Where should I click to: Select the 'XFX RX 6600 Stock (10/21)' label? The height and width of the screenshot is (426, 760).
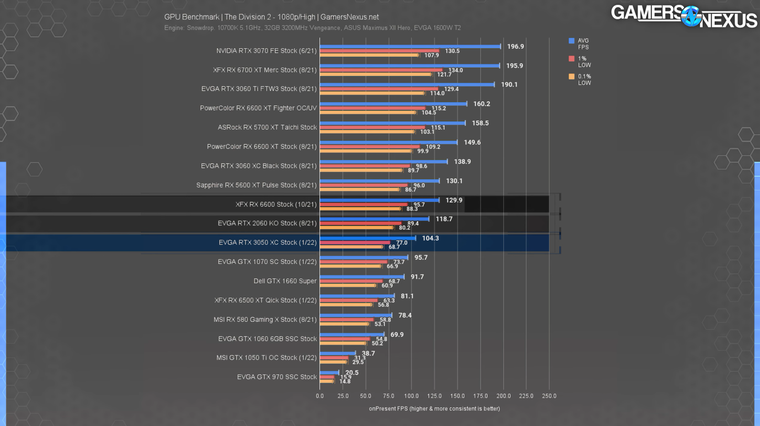[x=276, y=205]
